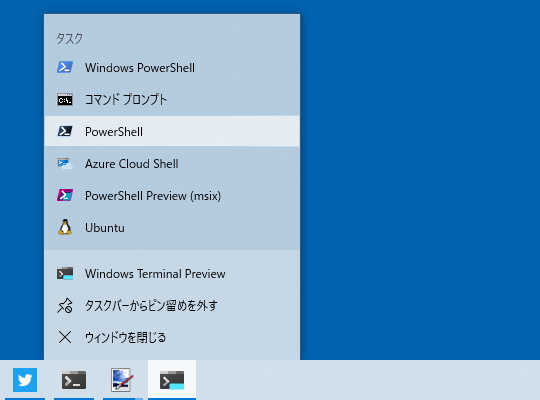This screenshot has height=400, width=540.
Task: Click the Windows Terminal Preview list icon
Action: [65, 274]
